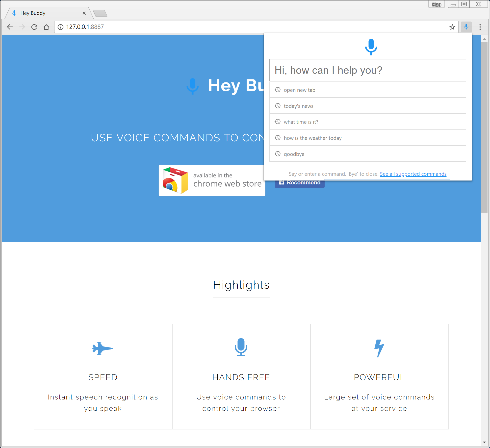Click the 'Hi, how can I help you?' input
Image resolution: width=490 pixels, height=448 pixels.
tap(367, 70)
